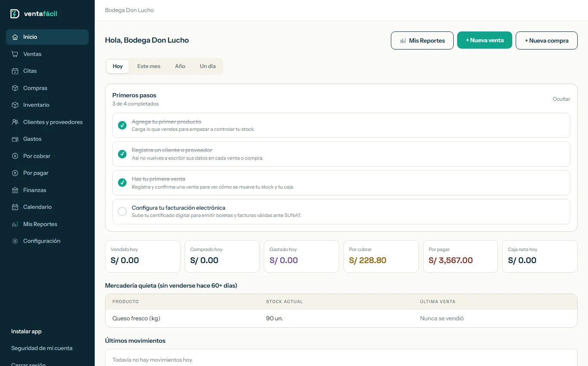Click the Compras box icon
Image resolution: width=588 pixels, height=366 pixels.
pos(15,88)
